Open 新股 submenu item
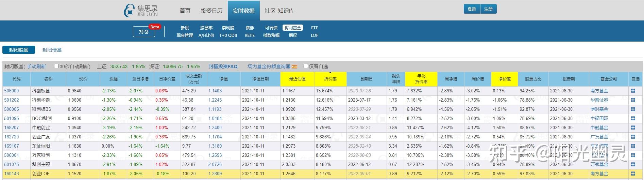 (x=185, y=28)
